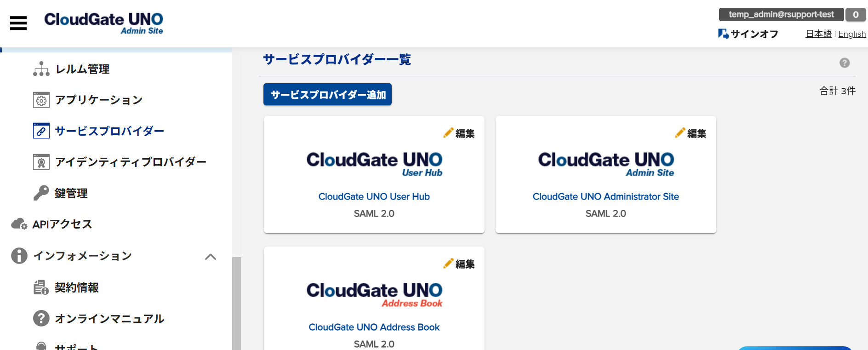Click 編集 on the User Hub card
Screen dimensions: 868x350
tap(465, 133)
